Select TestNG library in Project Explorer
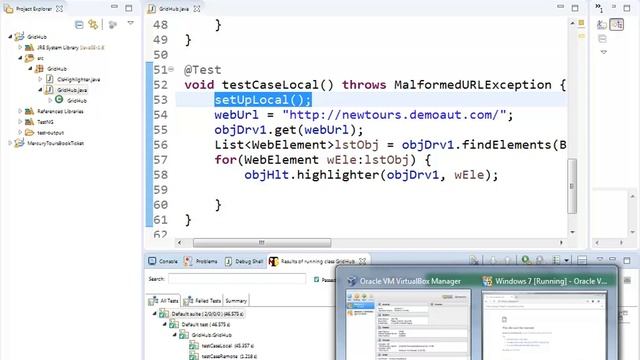Image resolution: width=640 pixels, height=360 pixels. (45, 122)
